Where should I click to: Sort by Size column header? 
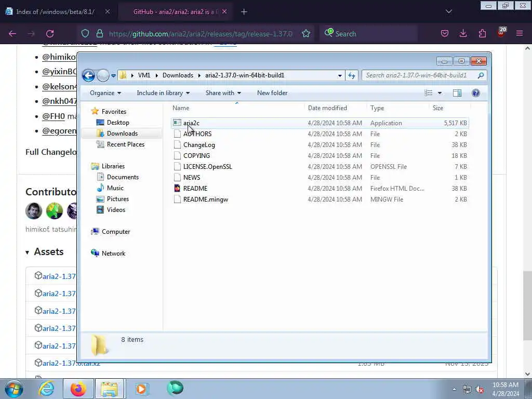[x=450, y=108]
